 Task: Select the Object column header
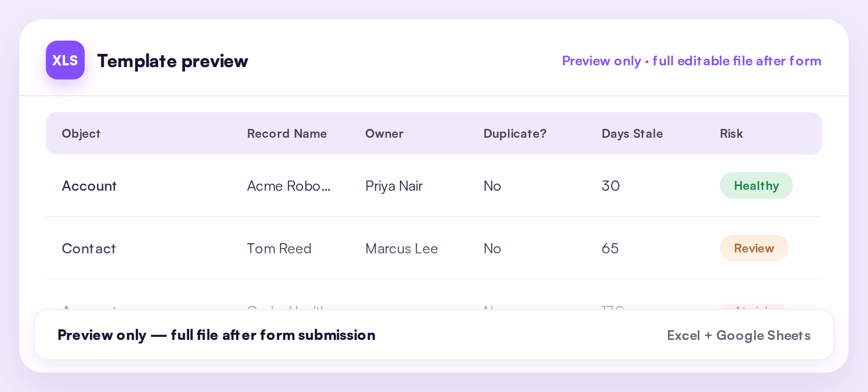[81, 133]
